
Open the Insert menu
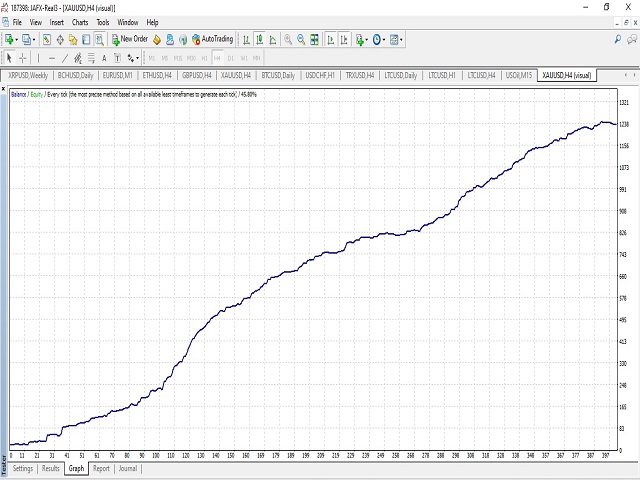[x=56, y=22]
